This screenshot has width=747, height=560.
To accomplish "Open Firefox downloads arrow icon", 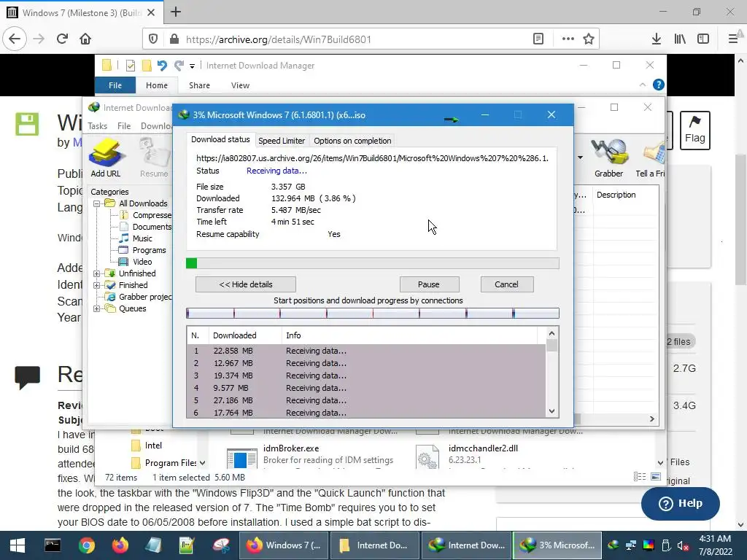I will pyautogui.click(x=656, y=39).
